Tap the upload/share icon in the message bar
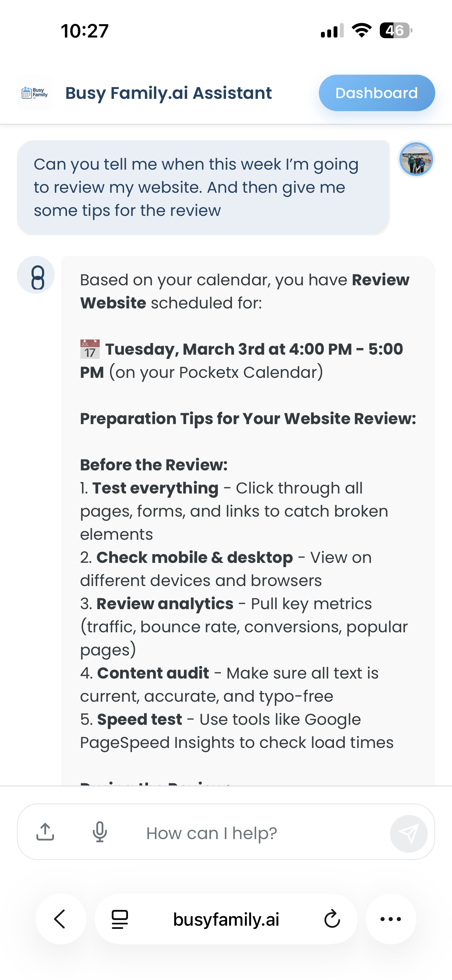 pyautogui.click(x=46, y=832)
